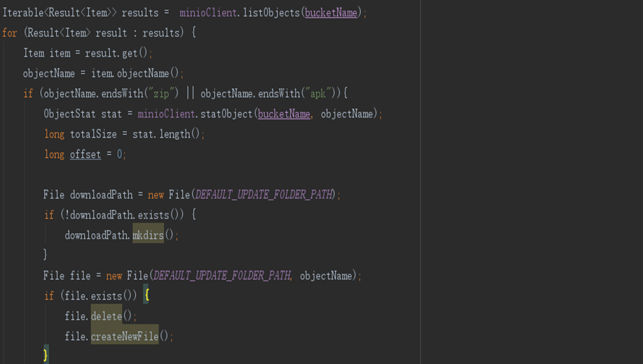
Task: Click 'statObject' method call
Action: coord(226,114)
